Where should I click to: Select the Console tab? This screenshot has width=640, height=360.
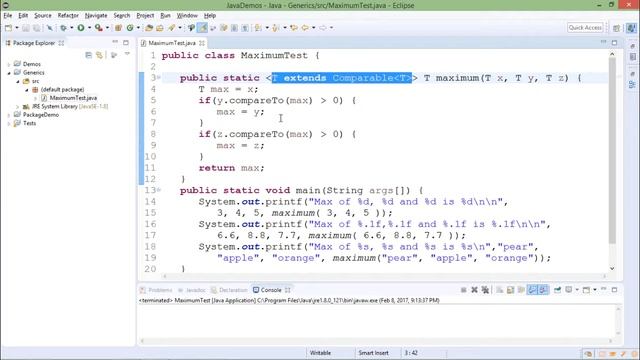(x=271, y=290)
